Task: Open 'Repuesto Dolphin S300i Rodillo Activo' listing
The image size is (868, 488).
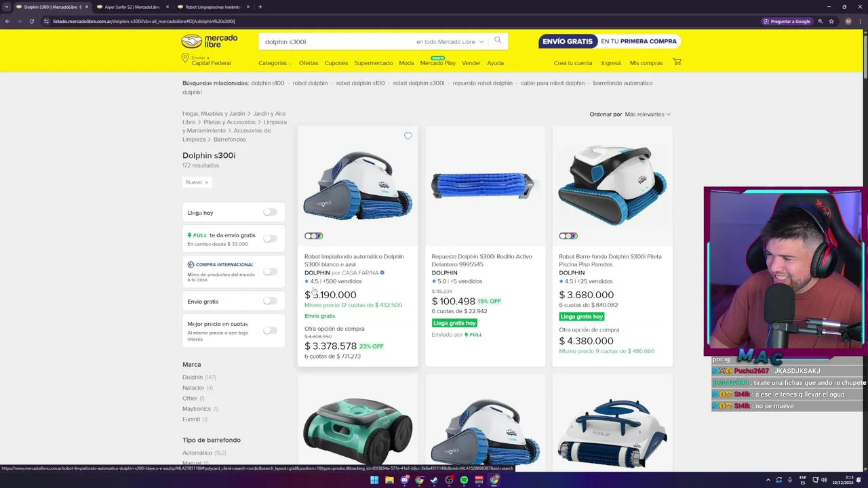Action: click(x=481, y=260)
